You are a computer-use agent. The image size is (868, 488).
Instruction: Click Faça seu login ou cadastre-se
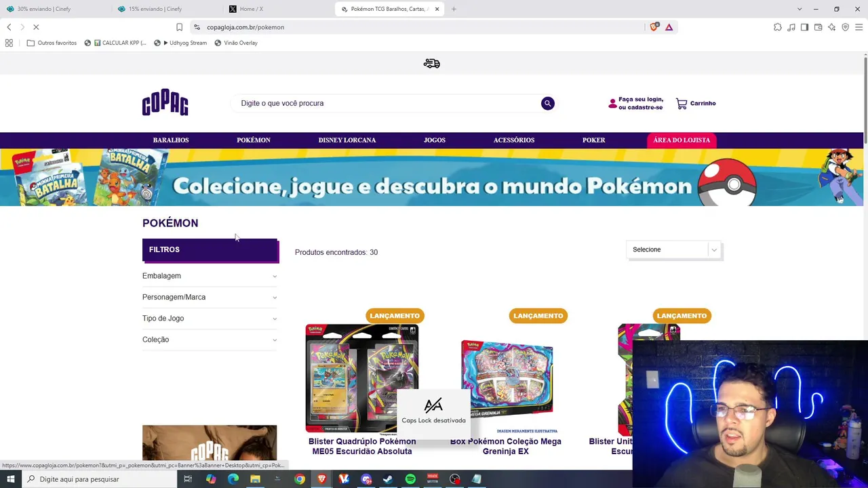640,104
